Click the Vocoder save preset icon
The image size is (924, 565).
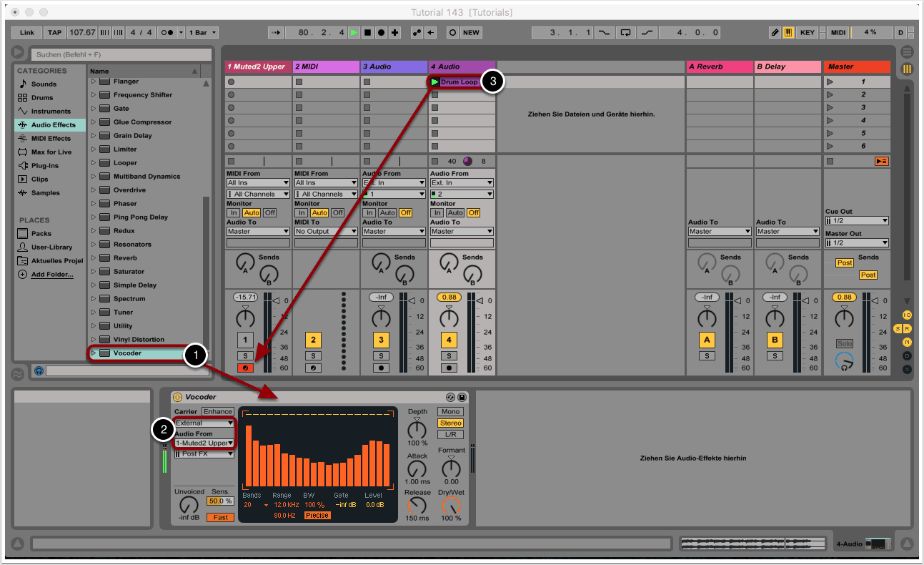coord(462,397)
